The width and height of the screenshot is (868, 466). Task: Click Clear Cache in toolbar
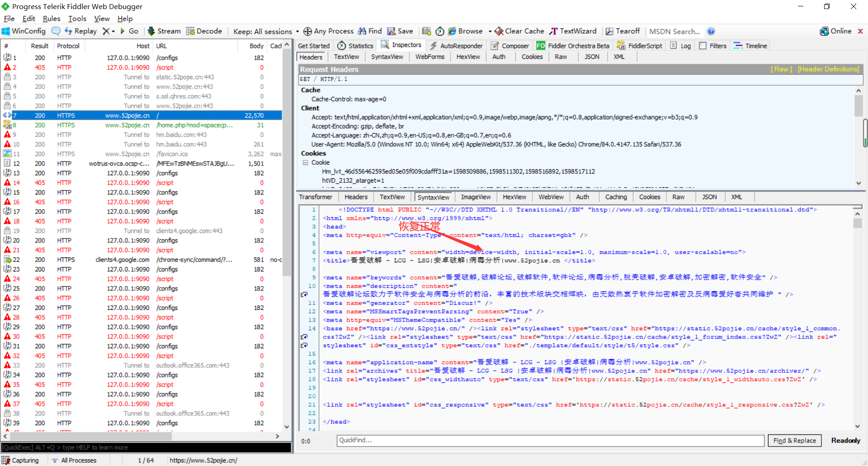coord(519,31)
